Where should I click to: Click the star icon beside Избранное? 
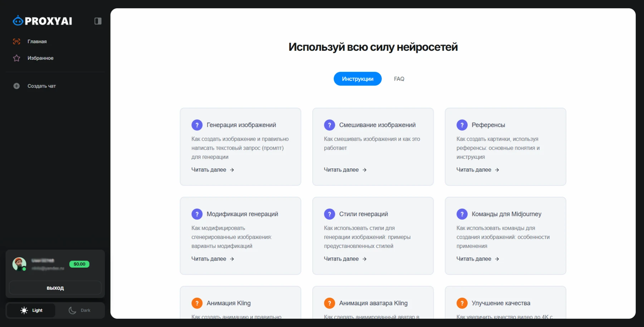pyautogui.click(x=16, y=58)
